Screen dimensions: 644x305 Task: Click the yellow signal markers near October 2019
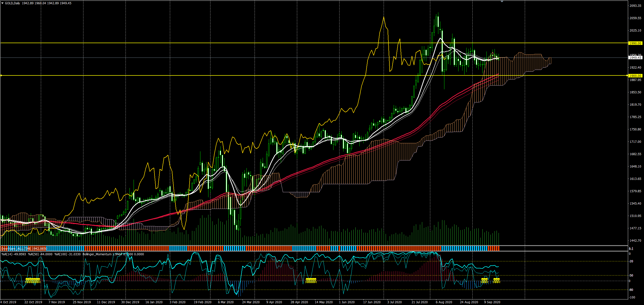click(x=33, y=280)
